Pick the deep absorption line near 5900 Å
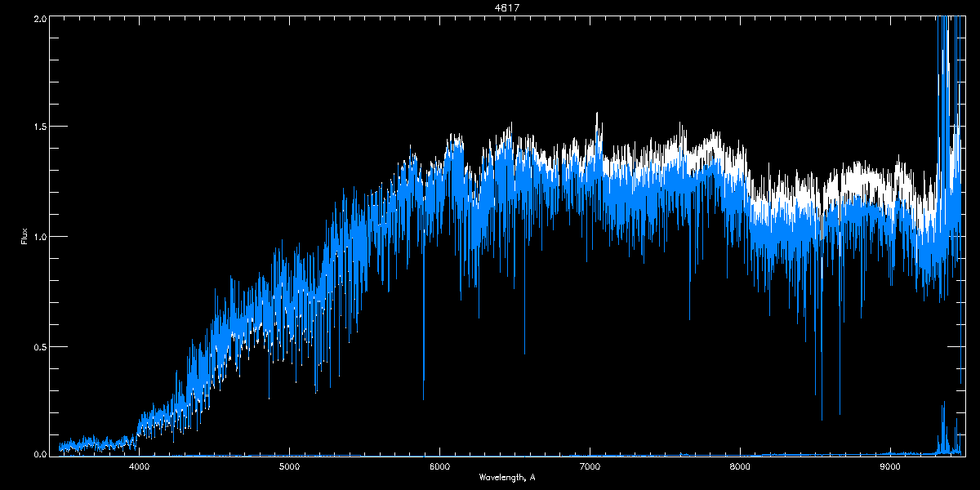The height and width of the screenshot is (490, 980). (x=423, y=384)
